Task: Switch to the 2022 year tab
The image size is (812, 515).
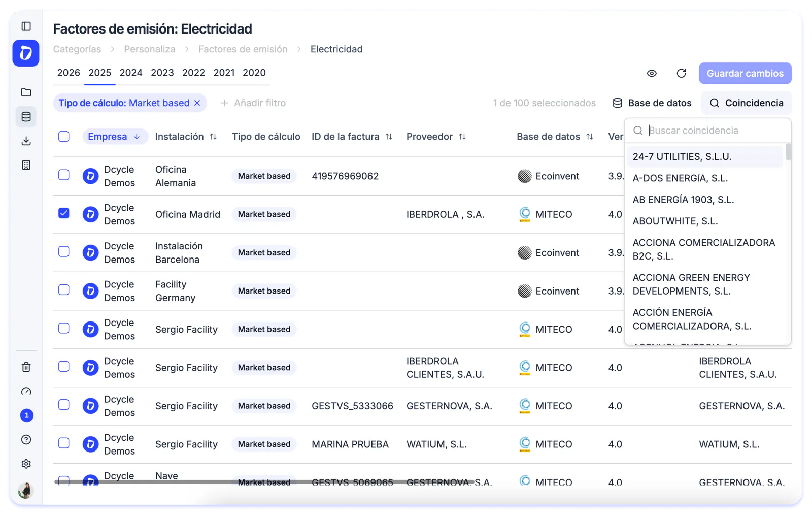Action: point(193,73)
